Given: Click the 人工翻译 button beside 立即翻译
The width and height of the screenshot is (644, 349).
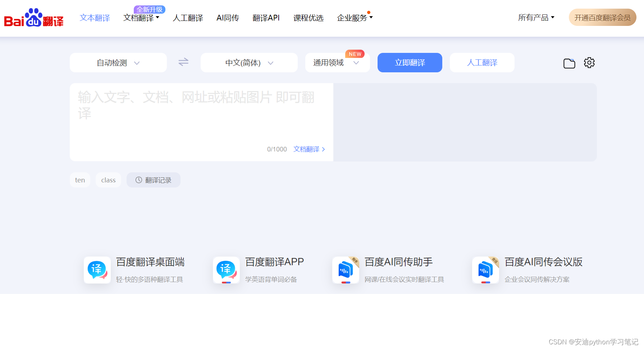Looking at the screenshot, I should [482, 63].
